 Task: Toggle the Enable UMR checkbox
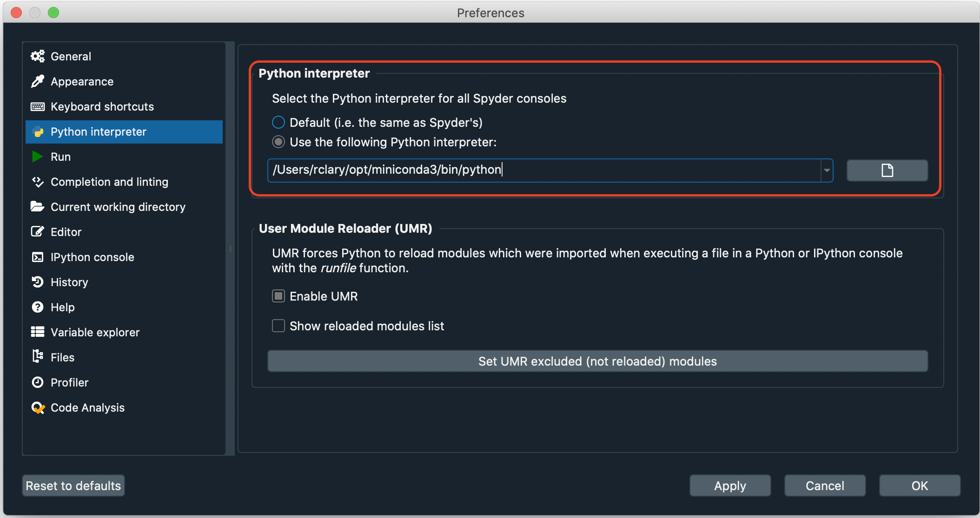point(278,296)
